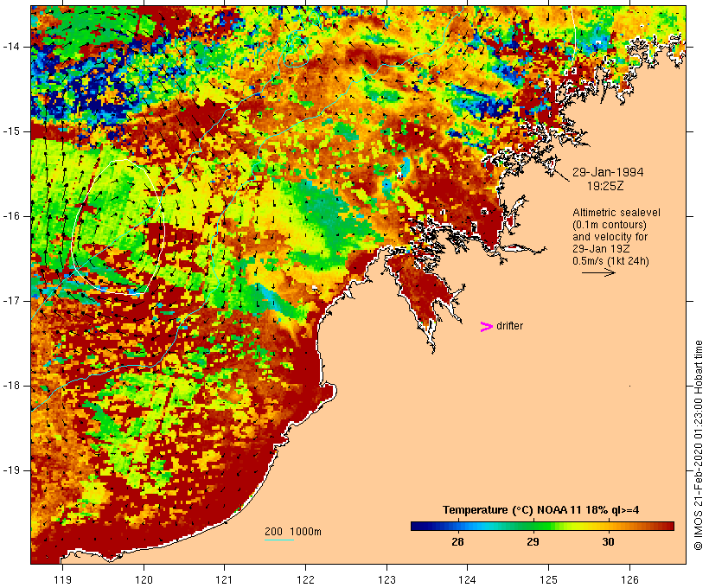Click the longitude label '121'

tap(224, 579)
